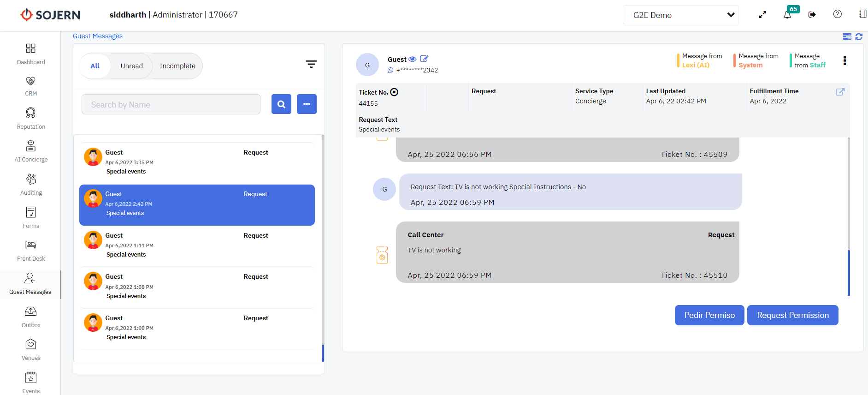Open the three-dot conversation options menu
The image size is (868, 395).
(x=844, y=61)
